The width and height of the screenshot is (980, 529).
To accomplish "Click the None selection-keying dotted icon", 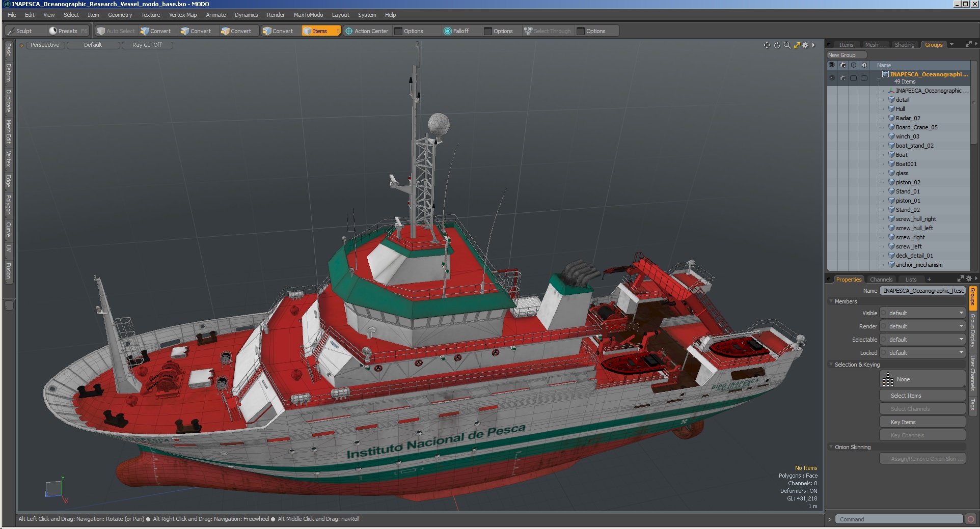I will click(x=888, y=380).
